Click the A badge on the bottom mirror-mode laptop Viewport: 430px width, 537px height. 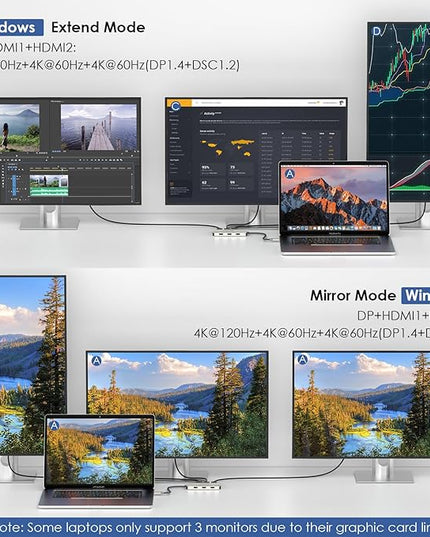(54, 426)
